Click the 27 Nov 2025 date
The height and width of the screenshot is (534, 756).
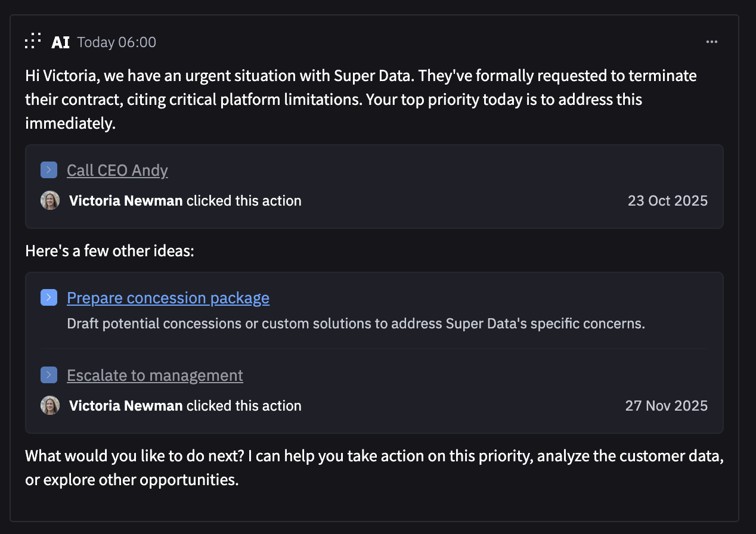666,406
